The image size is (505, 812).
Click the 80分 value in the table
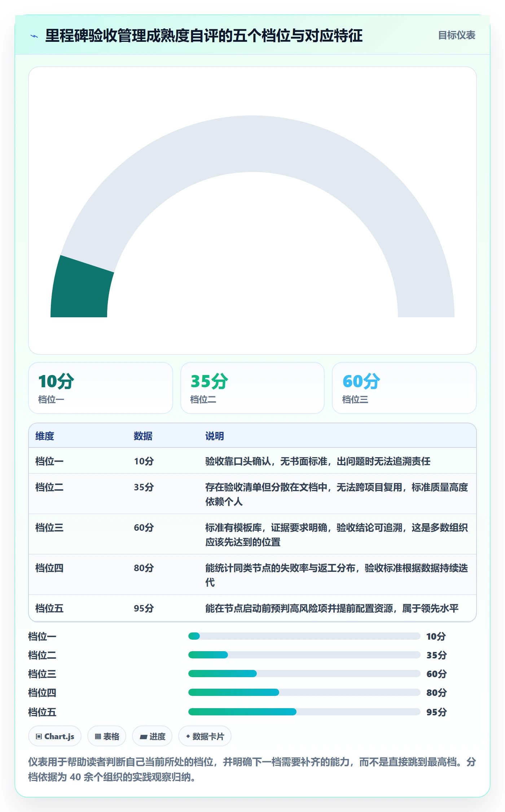(144, 568)
